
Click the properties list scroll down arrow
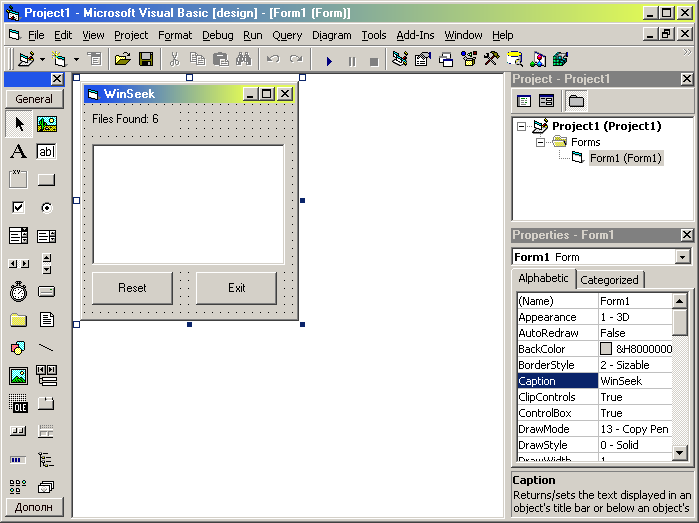680,453
